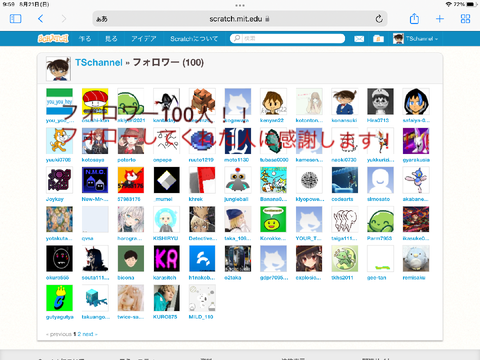Open the Hira0713 follower avatar
This screenshot has width=480, height=360.
pyautogui.click(x=380, y=101)
